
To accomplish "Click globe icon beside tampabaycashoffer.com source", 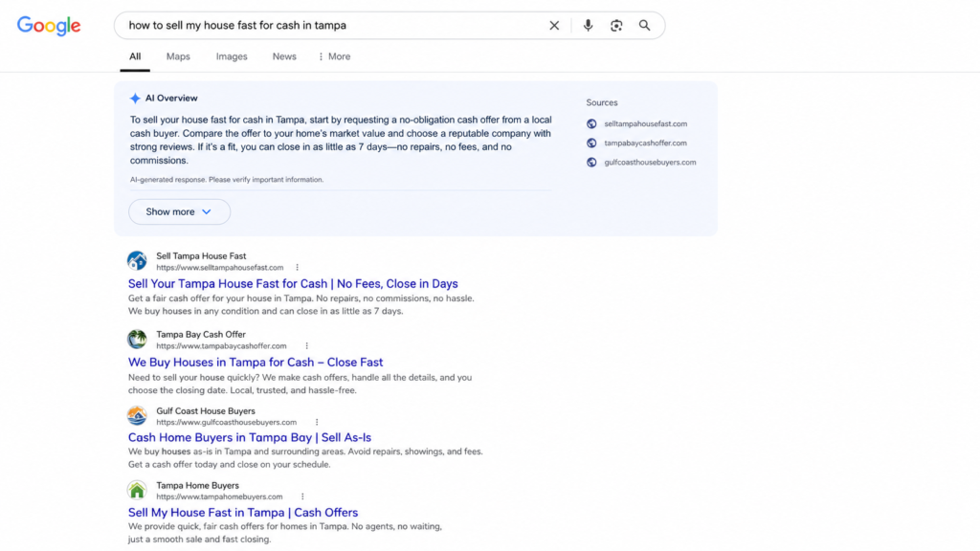I will 591,143.
